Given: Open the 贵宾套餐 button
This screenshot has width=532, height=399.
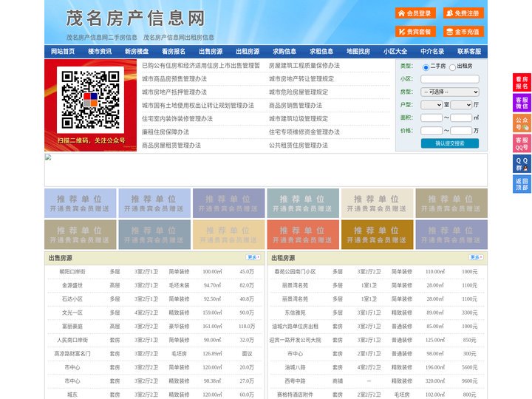Looking at the screenshot, I should (415, 32).
